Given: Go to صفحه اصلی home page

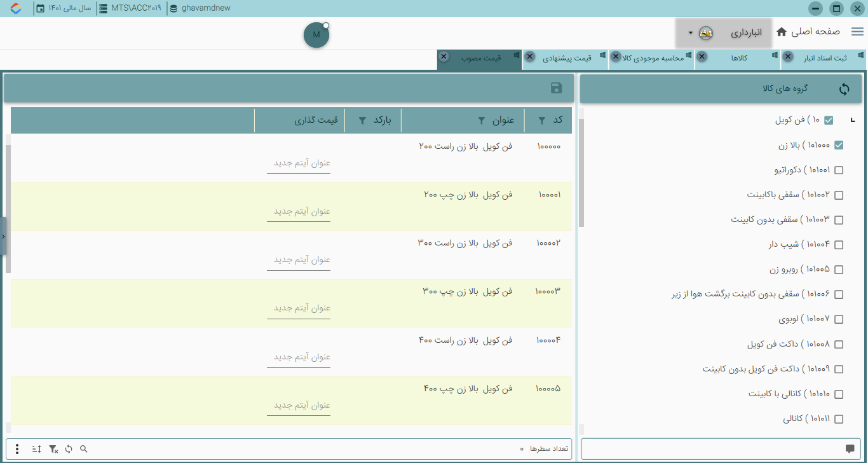Looking at the screenshot, I should 808,32.
